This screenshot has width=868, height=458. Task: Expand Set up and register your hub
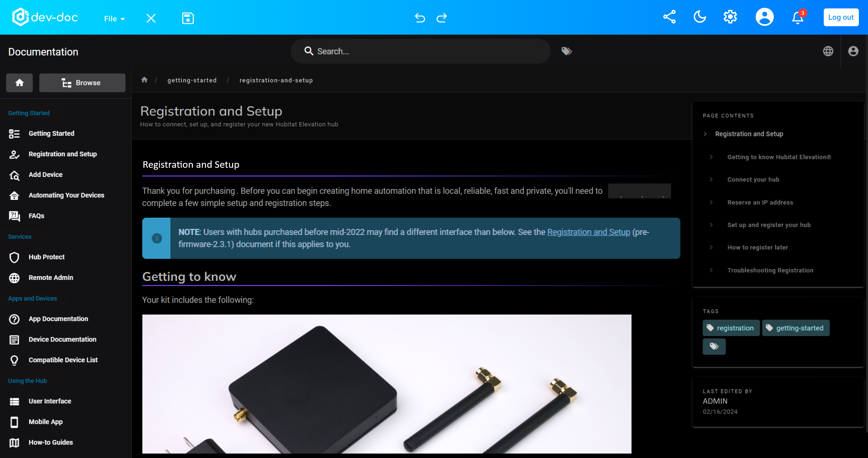coord(711,225)
